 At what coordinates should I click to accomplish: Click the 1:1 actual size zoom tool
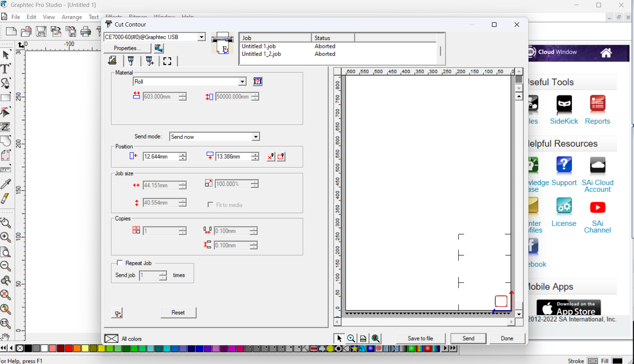click(5, 324)
